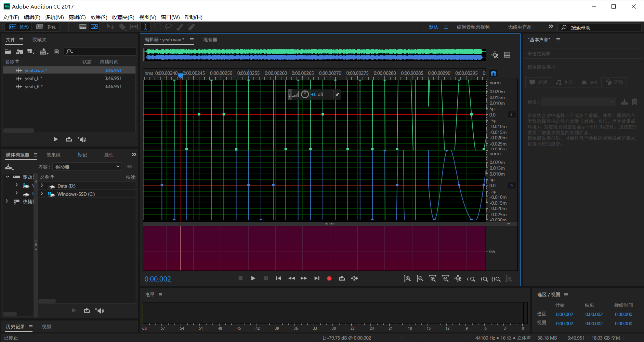This screenshot has width=644, height=342.
Task: Switch to 多轨 multitrack view
Action: pyautogui.click(x=46, y=27)
